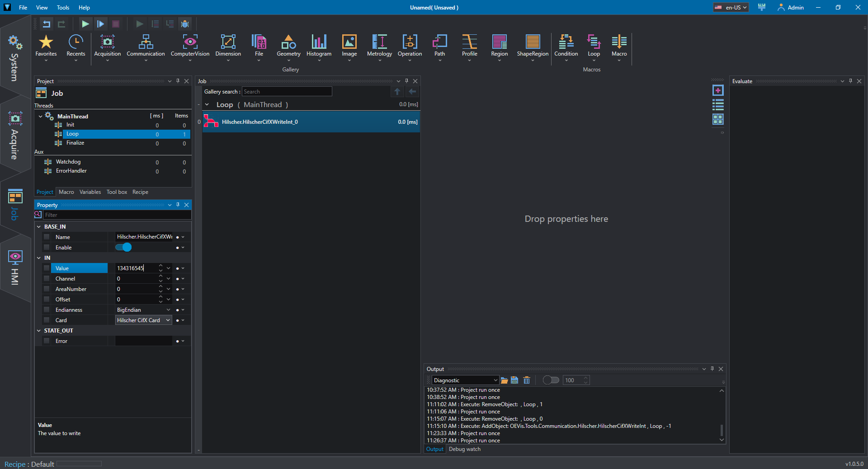Click the Gallery search input field
Viewport: 868px width, 469px height.
(287, 92)
